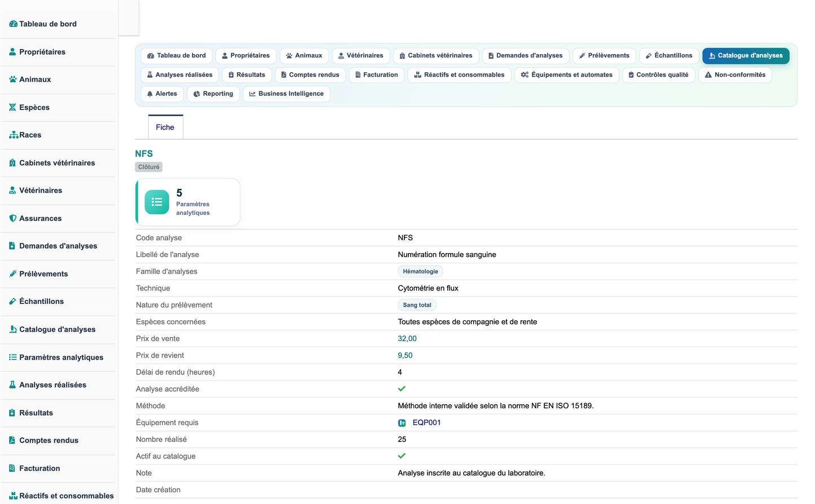Select Propriétaires in the top menu
815x504 pixels.
[246, 56]
